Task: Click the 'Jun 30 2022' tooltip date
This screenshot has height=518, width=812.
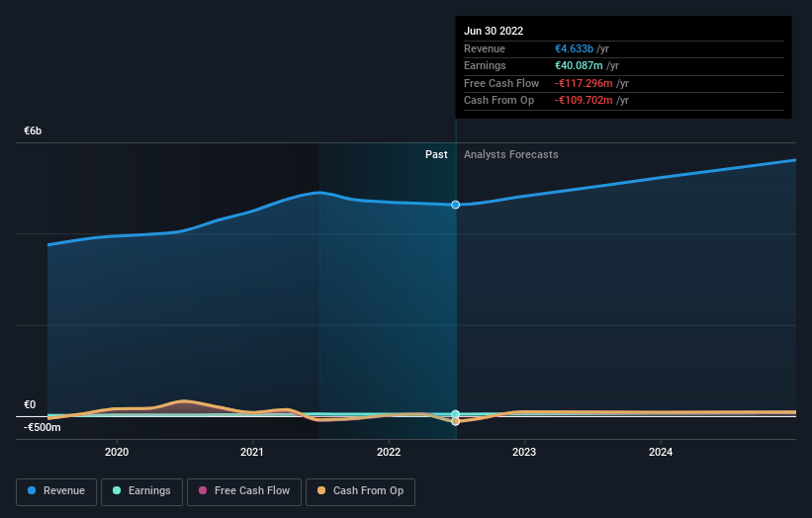Action: tap(494, 31)
